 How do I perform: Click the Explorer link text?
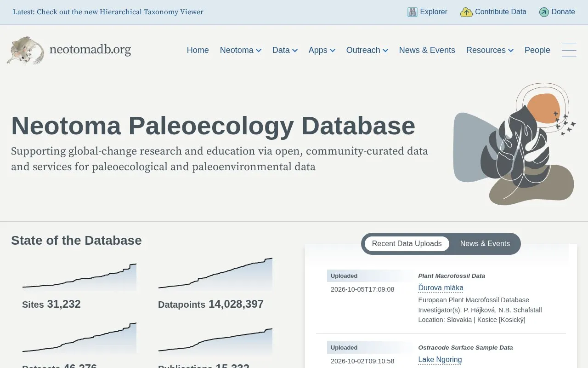[433, 12]
